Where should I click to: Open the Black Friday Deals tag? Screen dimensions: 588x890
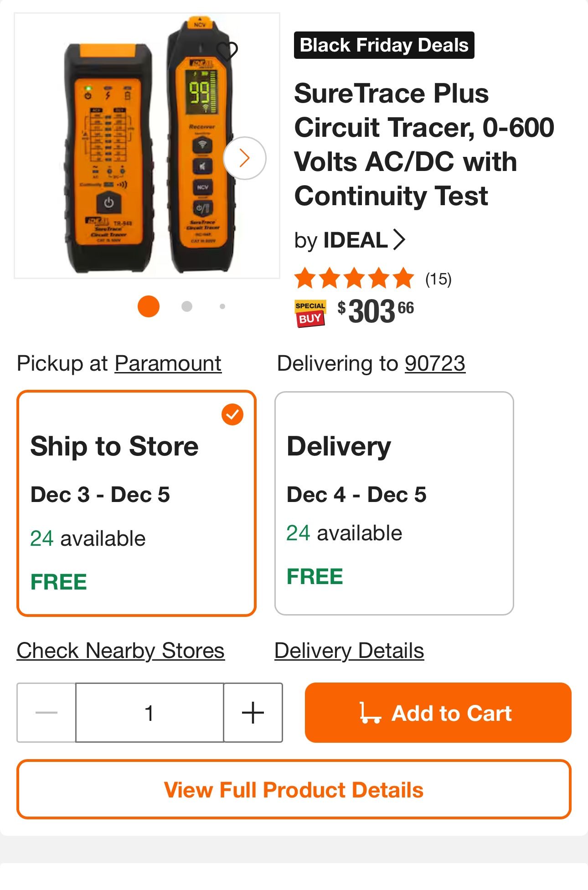pos(384,45)
